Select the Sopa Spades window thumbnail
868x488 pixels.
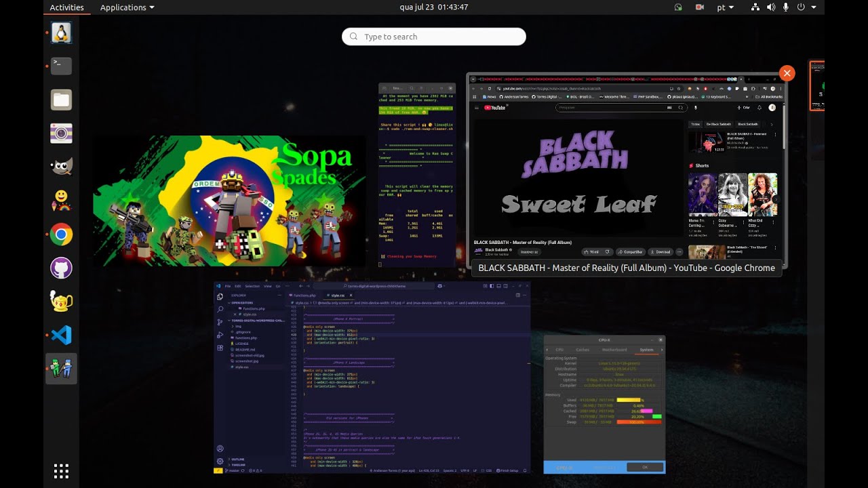(229, 201)
